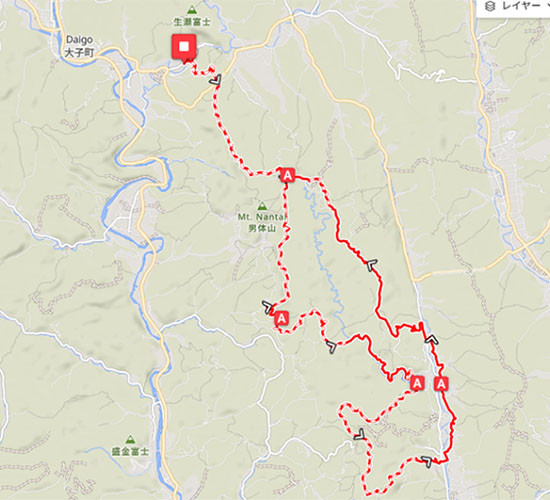Click the A waypoint marker north of Mt. Nantai
Viewport: 550px width, 500px height.
click(288, 175)
